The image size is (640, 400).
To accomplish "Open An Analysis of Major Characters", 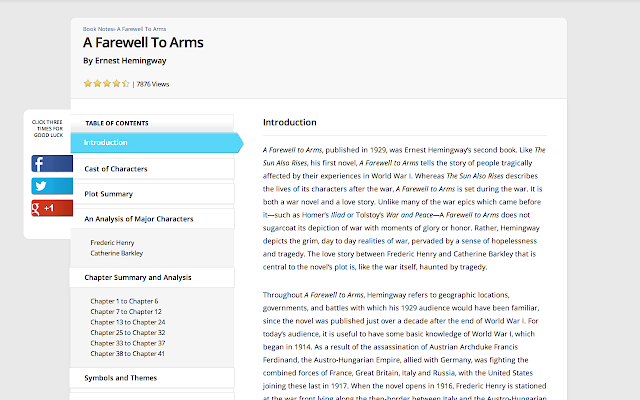I will pos(152,219).
